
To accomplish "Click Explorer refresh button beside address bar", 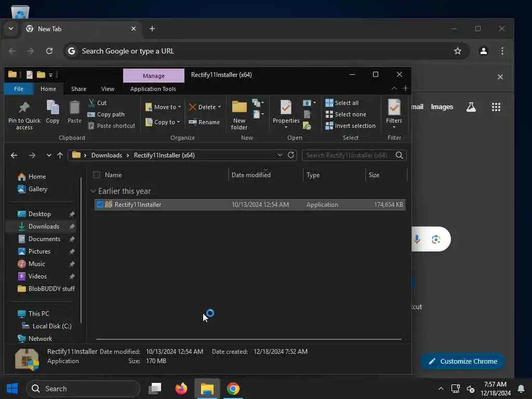I will click(291, 155).
